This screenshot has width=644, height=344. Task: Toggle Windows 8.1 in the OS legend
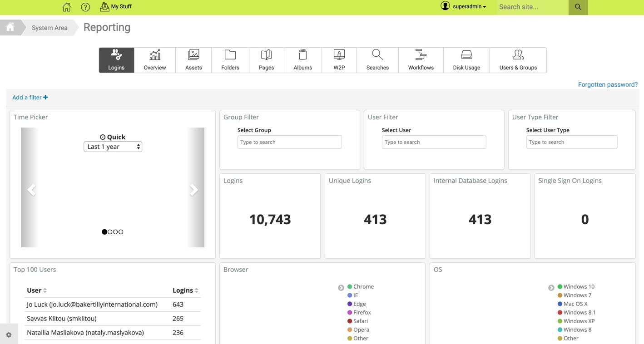[x=577, y=313]
